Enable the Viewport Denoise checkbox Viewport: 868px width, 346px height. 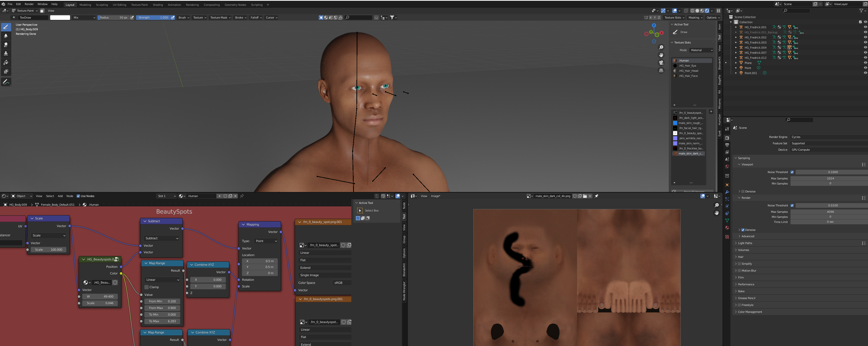[x=743, y=191]
